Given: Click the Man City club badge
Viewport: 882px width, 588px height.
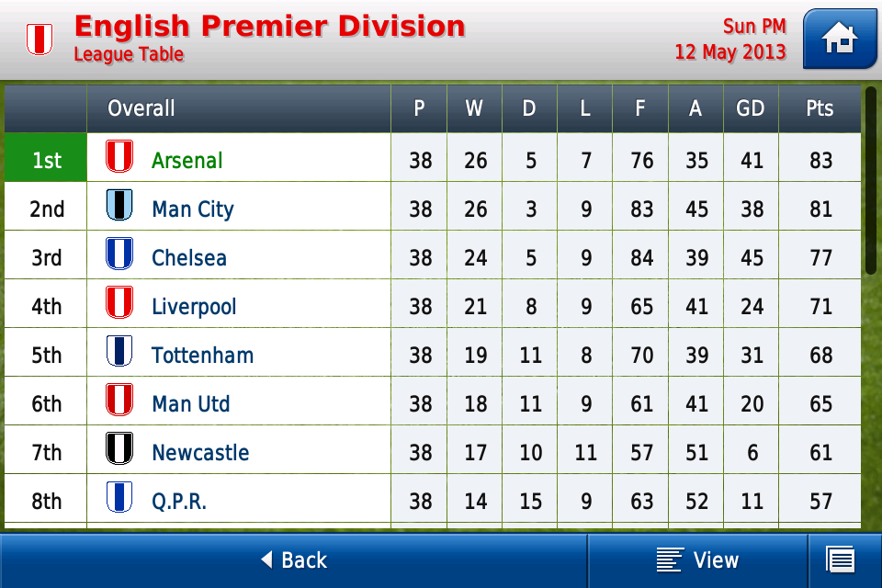Looking at the screenshot, I should coord(119,205).
